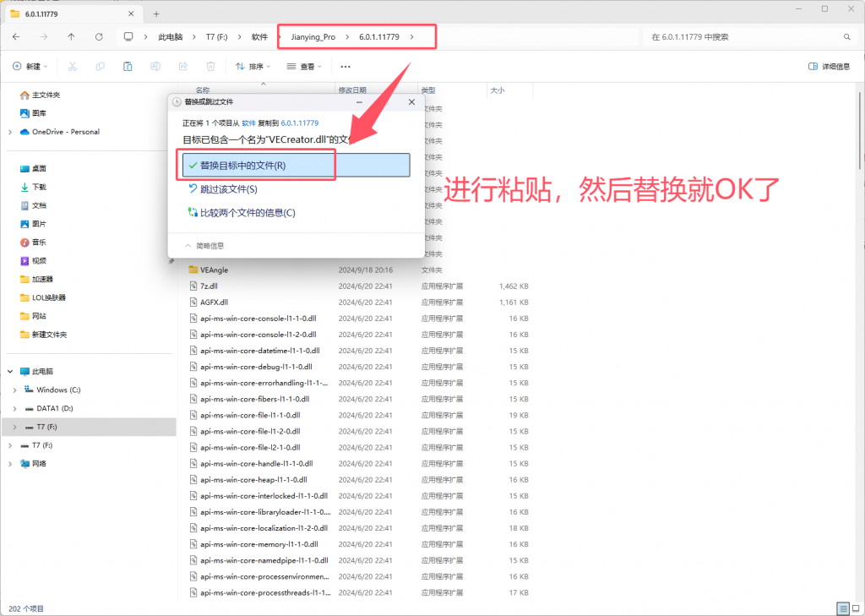The image size is (865, 616).
Task: Click the 软件 source link in dialog
Action: (249, 123)
